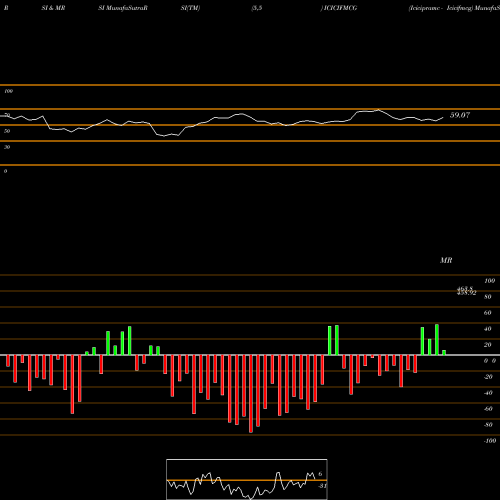Click the 70 label on RSI left axis

click(7, 115)
